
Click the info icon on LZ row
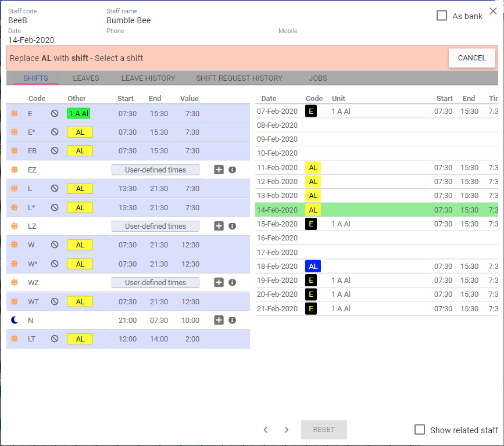[232, 226]
